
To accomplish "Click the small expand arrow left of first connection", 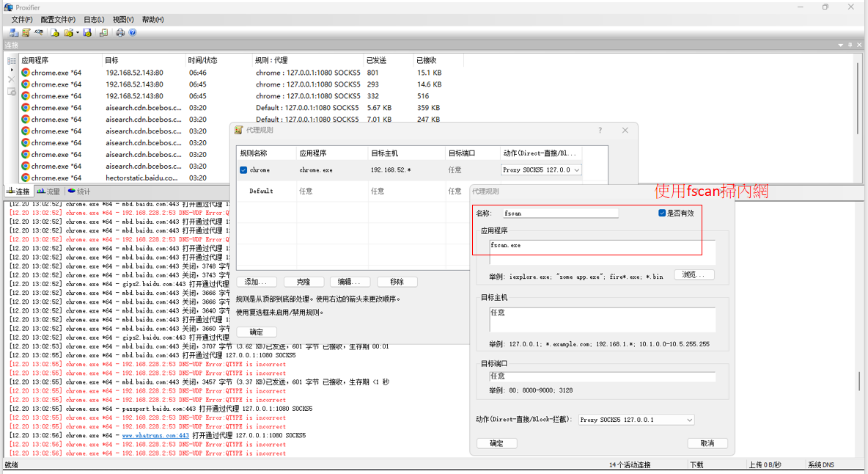I will 12,70.
